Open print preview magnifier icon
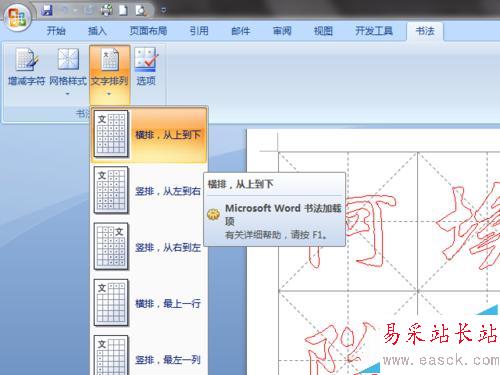The width and height of the screenshot is (500, 375). click(141, 10)
